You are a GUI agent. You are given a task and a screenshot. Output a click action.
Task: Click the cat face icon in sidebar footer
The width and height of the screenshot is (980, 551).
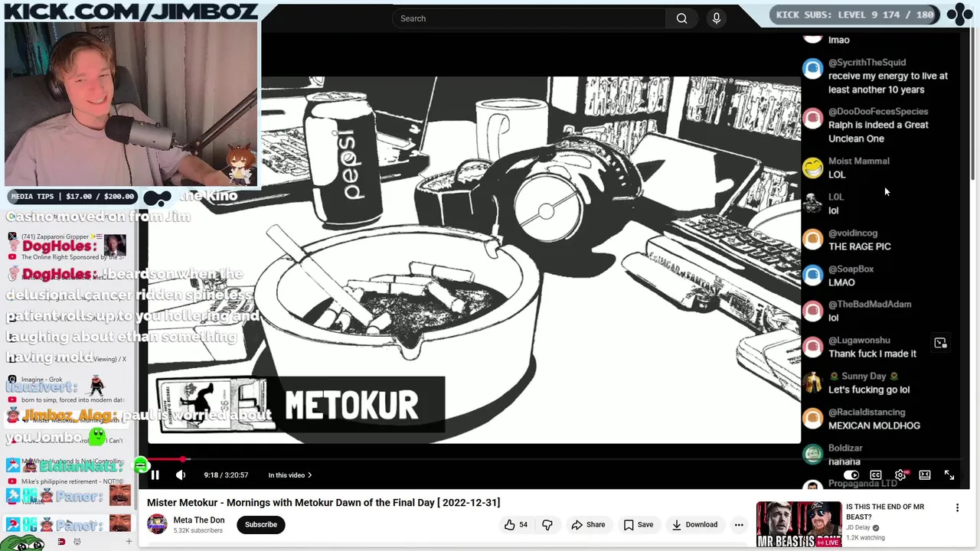77,542
